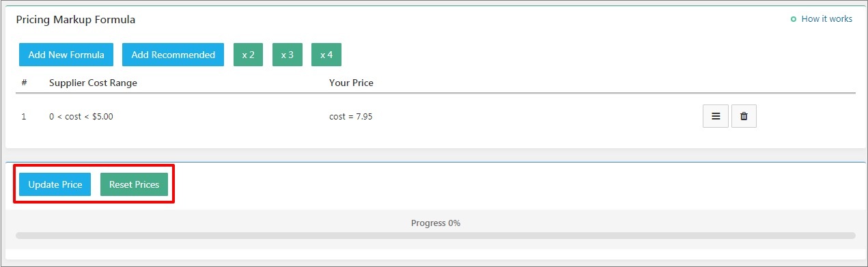This screenshot has width=868, height=267.
Task: Open the How it works link
Action: [x=826, y=19]
